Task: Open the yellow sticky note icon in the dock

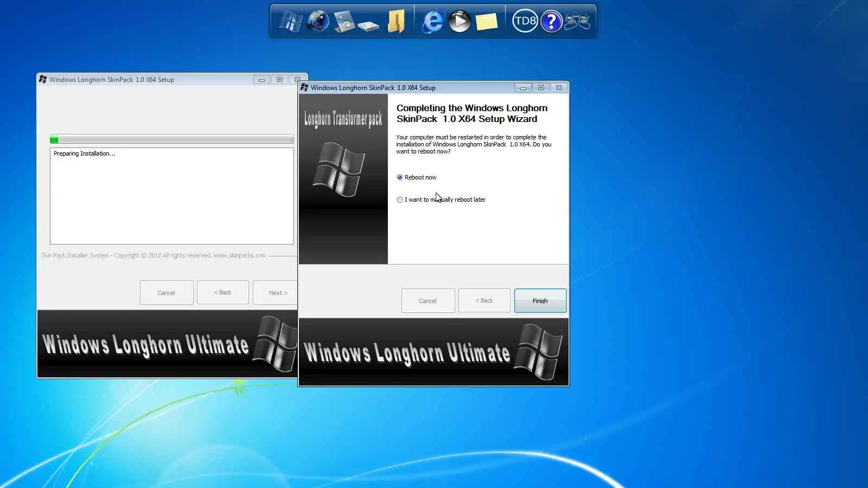Action: click(x=486, y=22)
